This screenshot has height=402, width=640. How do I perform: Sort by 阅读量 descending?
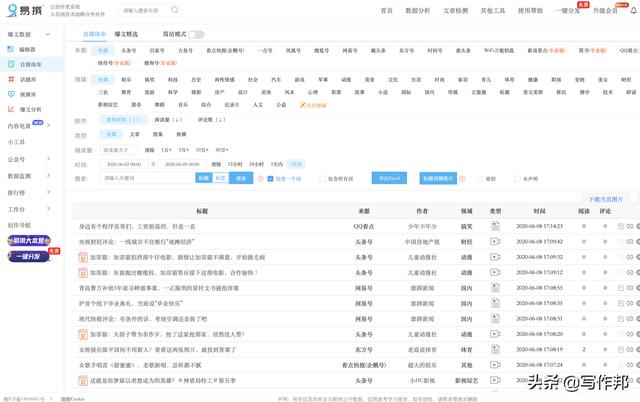[168, 120]
